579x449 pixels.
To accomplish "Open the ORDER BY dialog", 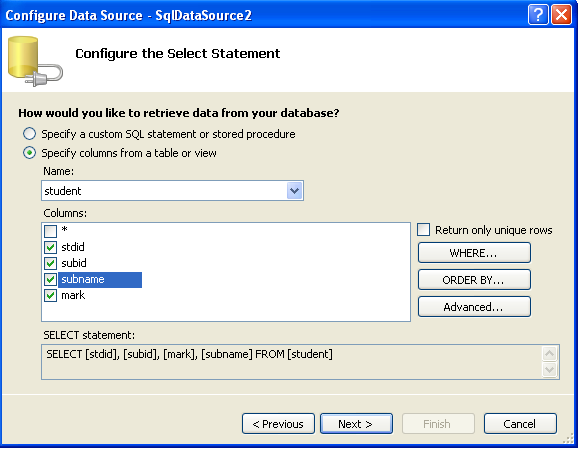I will pos(474,280).
